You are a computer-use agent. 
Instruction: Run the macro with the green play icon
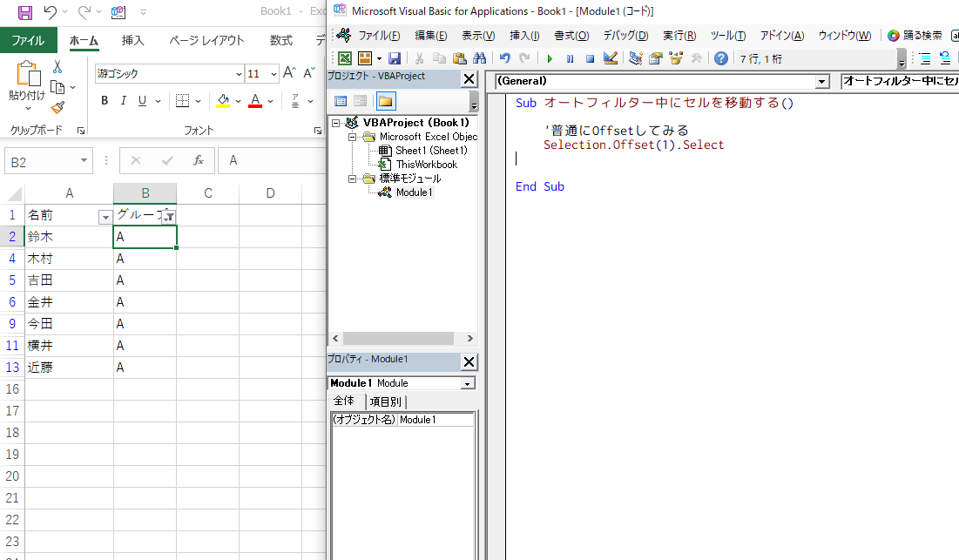pyautogui.click(x=550, y=58)
